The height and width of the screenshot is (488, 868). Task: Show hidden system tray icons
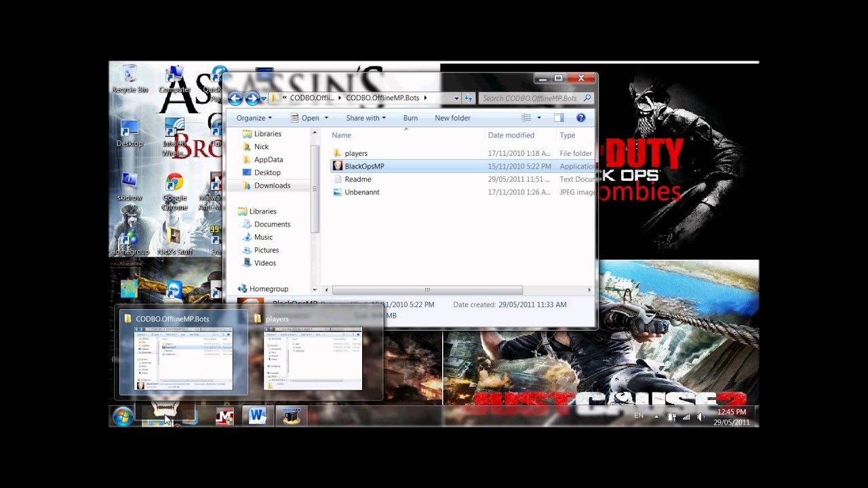[x=656, y=417]
